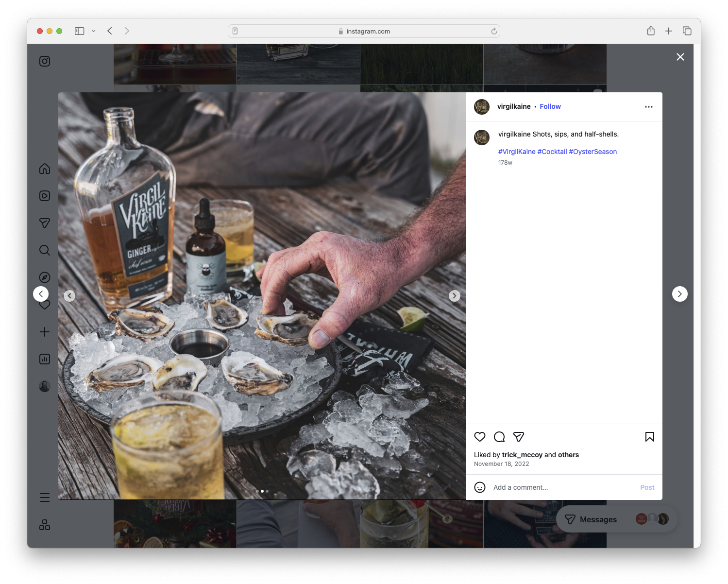This screenshot has width=728, height=584.
Task: Like the post using the heart icon
Action: click(x=480, y=437)
